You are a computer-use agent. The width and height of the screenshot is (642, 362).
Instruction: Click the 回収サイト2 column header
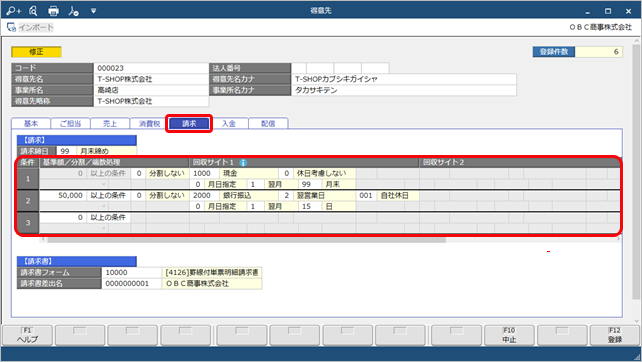(x=519, y=162)
